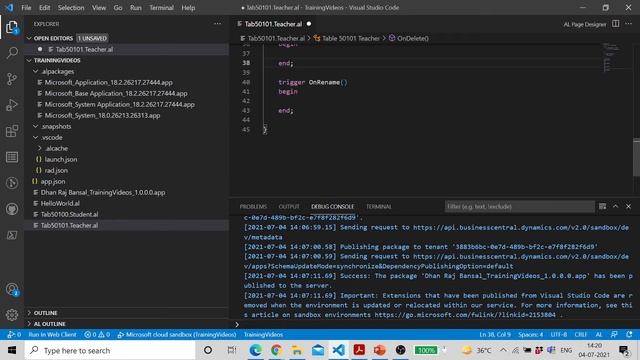Screen dimensions: 640x360
Task: Open AL Page Designer
Action: click(585, 24)
